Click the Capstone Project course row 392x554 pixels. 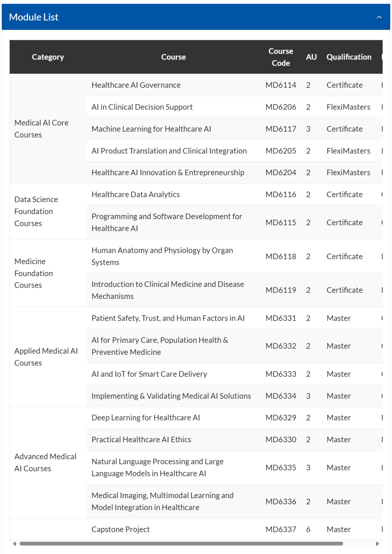pyautogui.click(x=121, y=529)
